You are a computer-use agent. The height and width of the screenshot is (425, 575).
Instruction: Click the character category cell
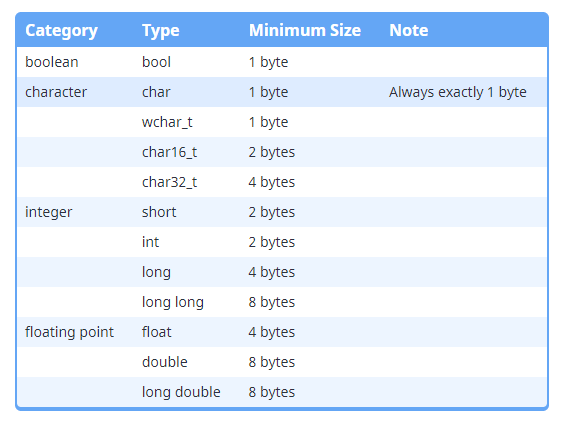(56, 92)
